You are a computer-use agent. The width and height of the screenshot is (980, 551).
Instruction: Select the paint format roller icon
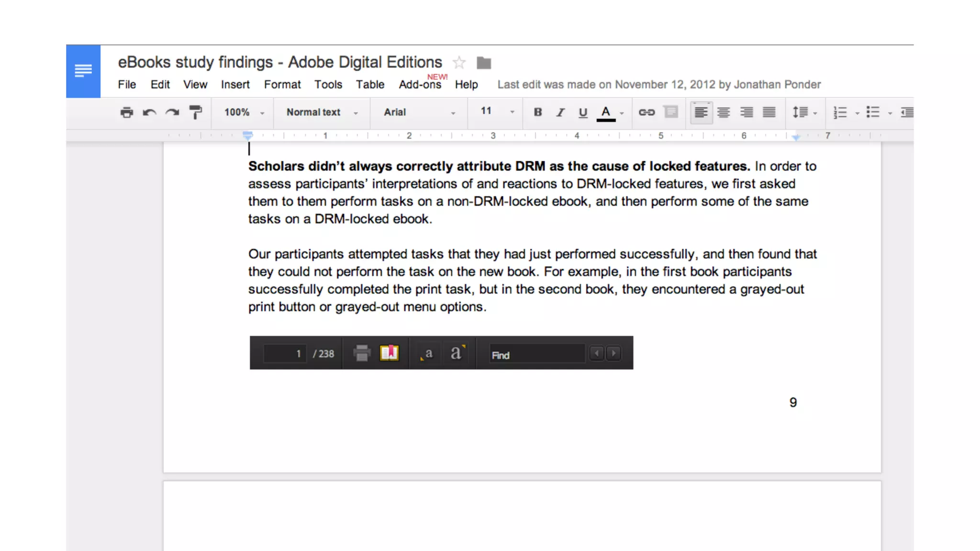[x=195, y=112]
